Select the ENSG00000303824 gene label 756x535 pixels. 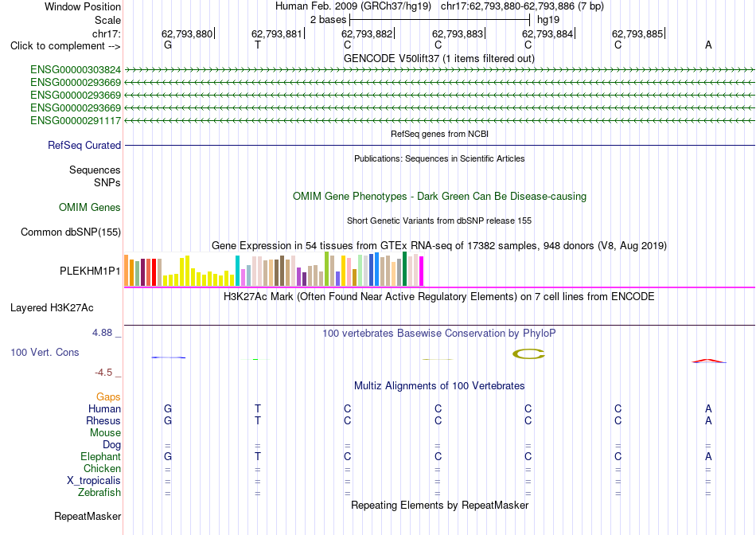point(76,70)
